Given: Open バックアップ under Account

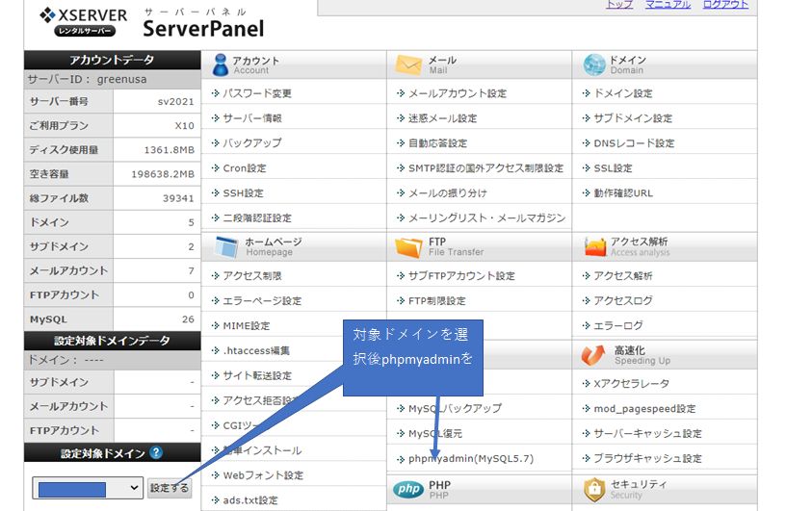Looking at the screenshot, I should pos(252,143).
